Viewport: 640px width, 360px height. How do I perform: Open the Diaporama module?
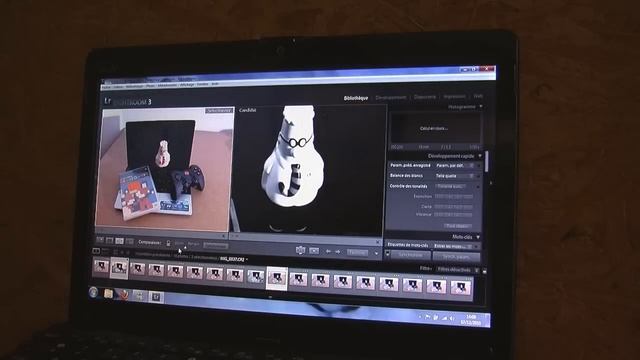pyautogui.click(x=424, y=97)
